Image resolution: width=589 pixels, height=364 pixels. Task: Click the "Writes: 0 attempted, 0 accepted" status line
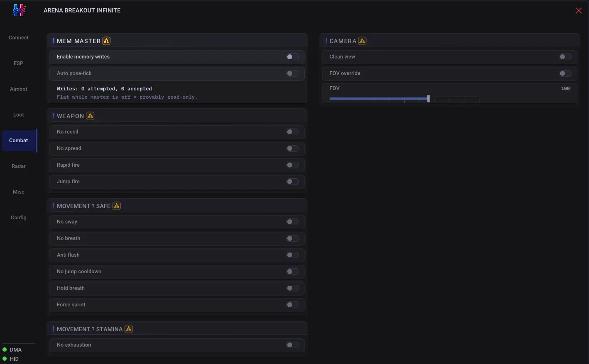[x=104, y=89]
